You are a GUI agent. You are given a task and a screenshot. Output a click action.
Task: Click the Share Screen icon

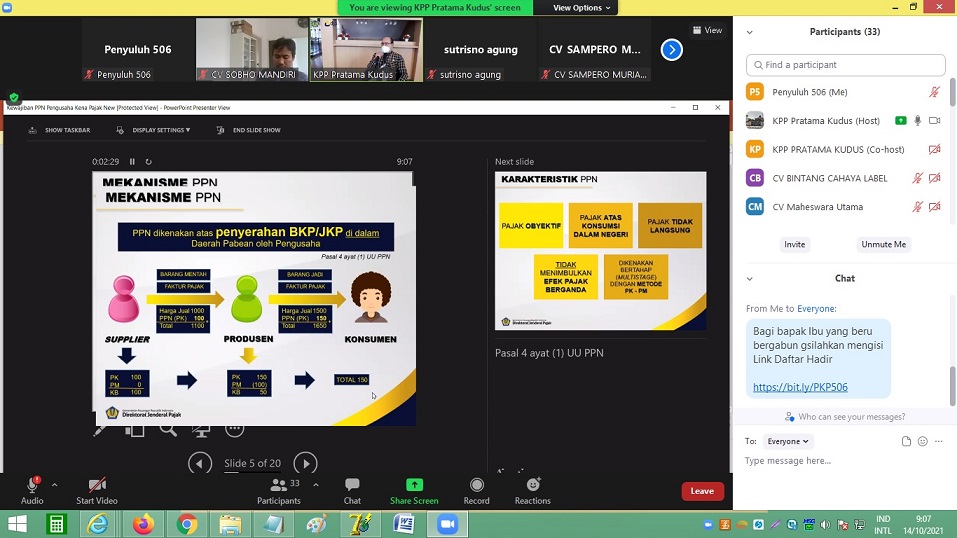coord(414,485)
